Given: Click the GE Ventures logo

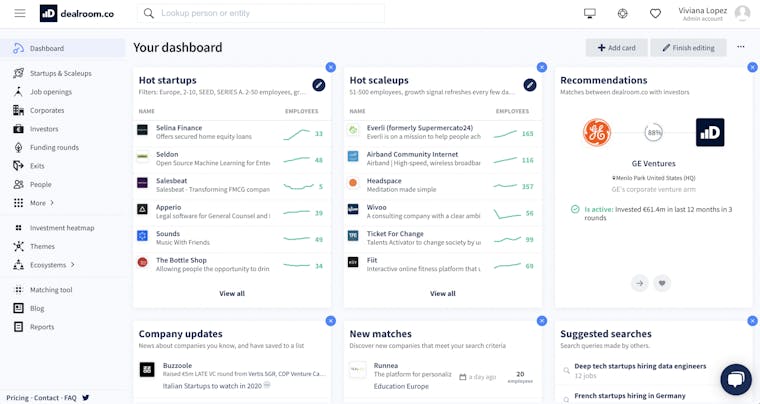Looking at the screenshot, I should (597, 132).
